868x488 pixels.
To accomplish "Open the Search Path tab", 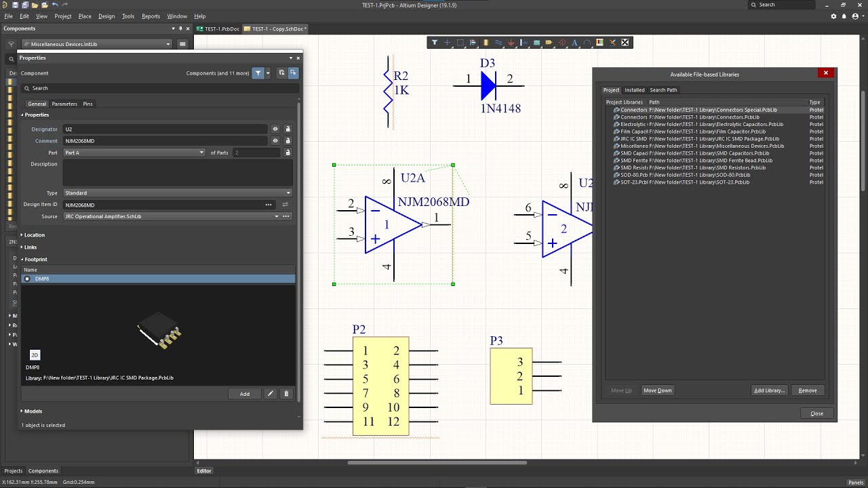I will coord(663,89).
